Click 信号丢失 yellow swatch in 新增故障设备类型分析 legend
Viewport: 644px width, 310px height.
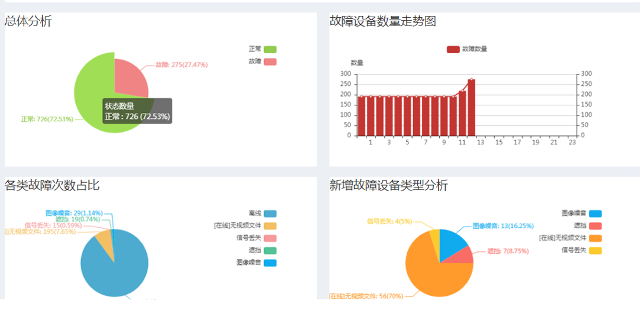coord(595,250)
